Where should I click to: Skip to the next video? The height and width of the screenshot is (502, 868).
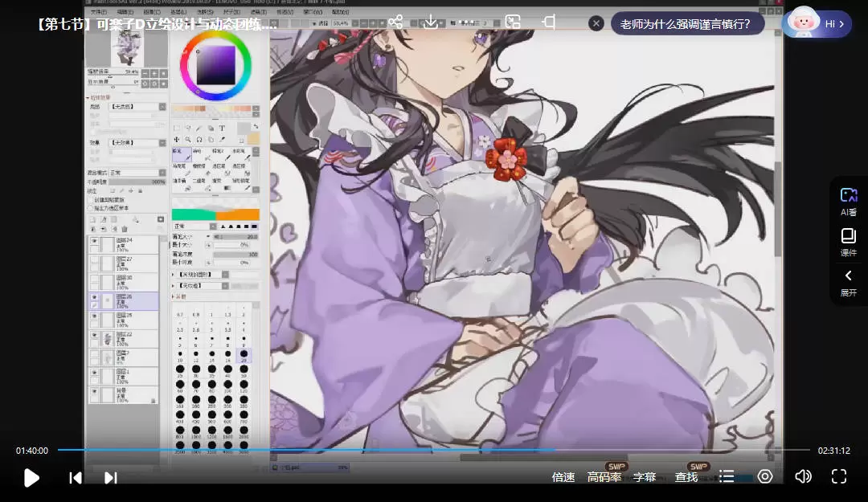pos(111,478)
